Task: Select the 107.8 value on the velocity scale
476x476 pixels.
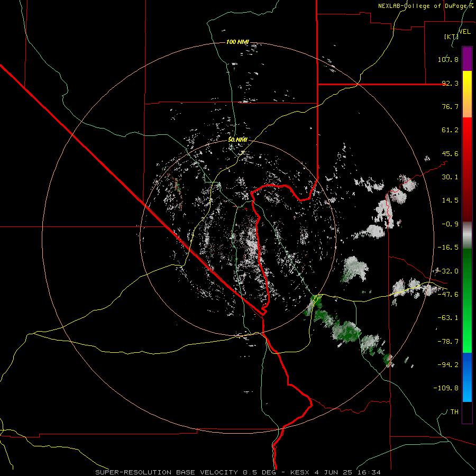Action: [448, 59]
